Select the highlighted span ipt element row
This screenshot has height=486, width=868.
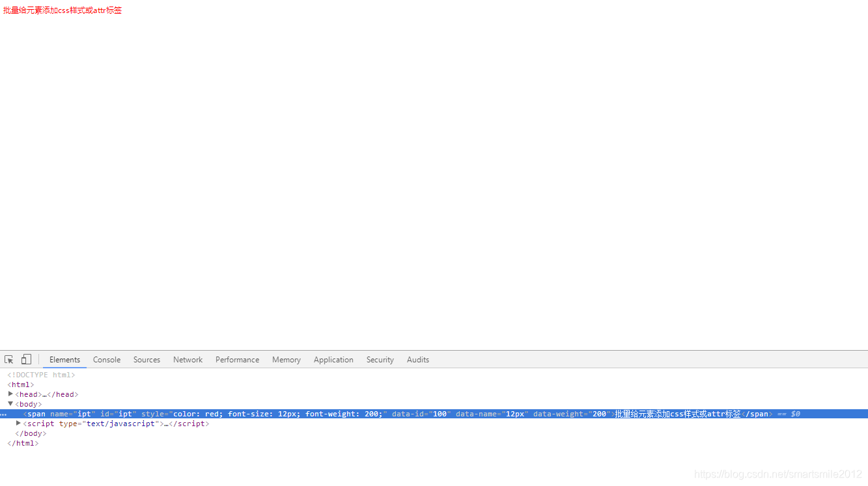coord(434,414)
